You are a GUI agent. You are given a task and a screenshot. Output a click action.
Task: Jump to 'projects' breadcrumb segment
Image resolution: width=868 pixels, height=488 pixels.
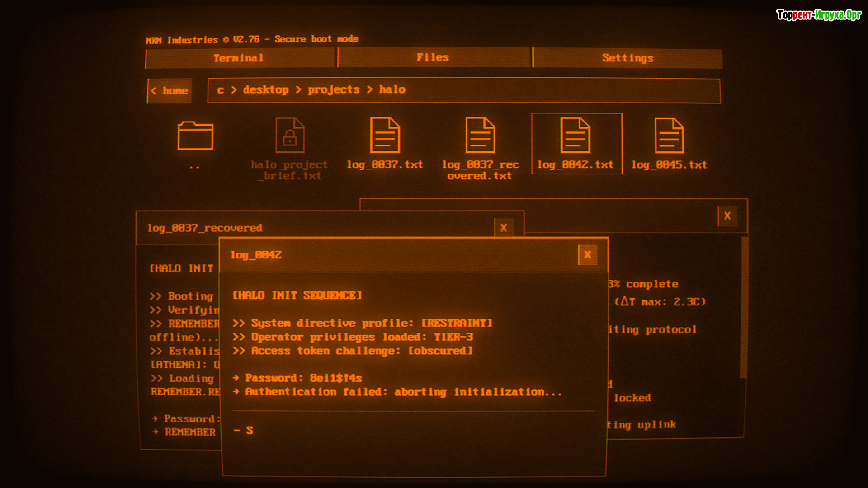point(334,90)
